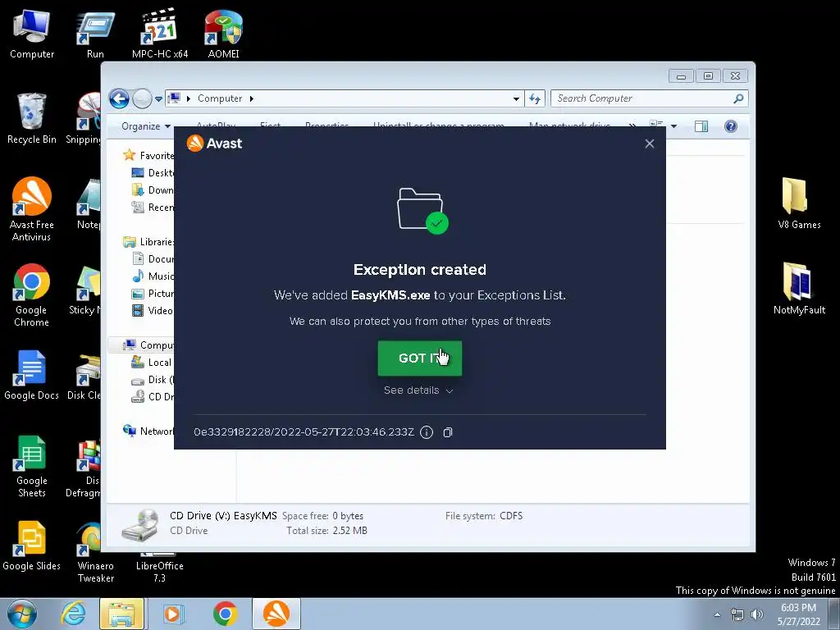The height and width of the screenshot is (630, 840).
Task: Select the Google Slides desktop icon
Action: (x=32, y=546)
